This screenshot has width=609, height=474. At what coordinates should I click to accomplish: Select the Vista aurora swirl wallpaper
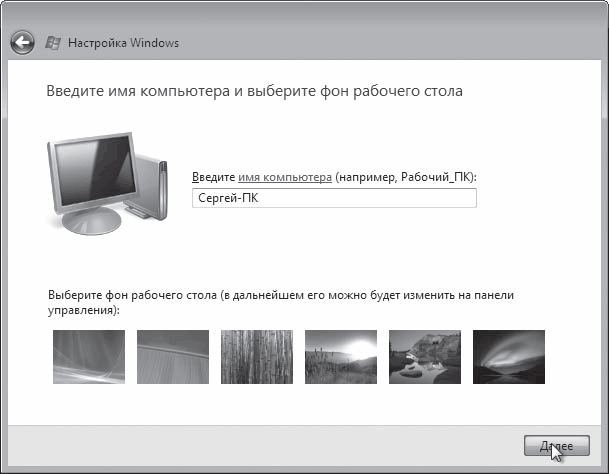(89, 357)
